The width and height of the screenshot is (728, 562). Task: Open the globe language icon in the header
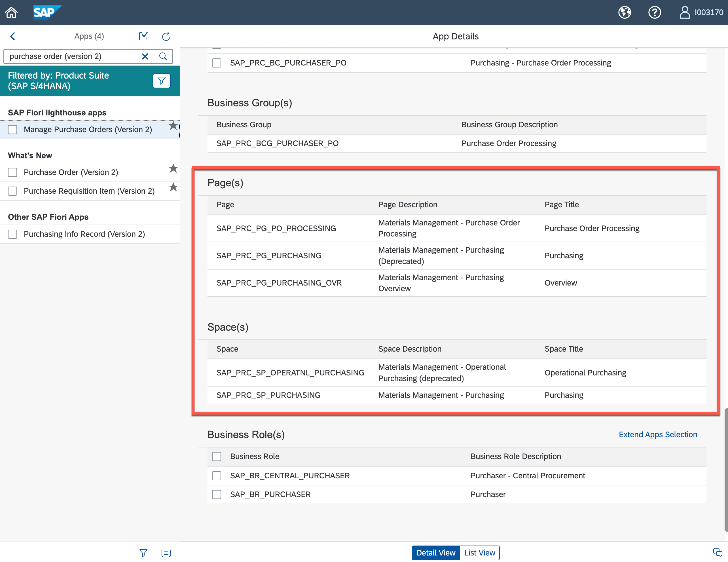point(625,12)
